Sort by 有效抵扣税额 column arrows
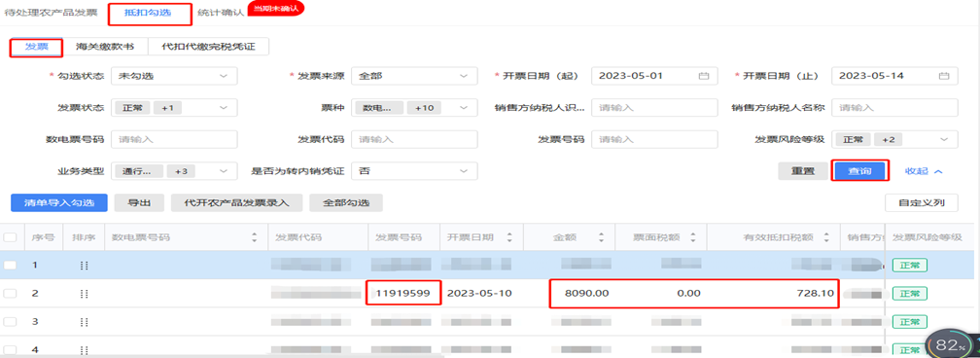Screen dimensions: 980x358 [x=827, y=237]
